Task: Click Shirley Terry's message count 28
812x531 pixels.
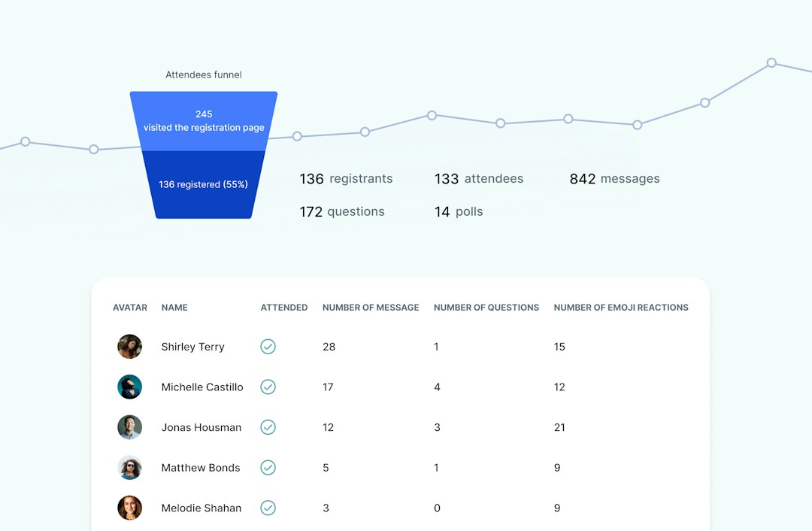Action: (329, 347)
